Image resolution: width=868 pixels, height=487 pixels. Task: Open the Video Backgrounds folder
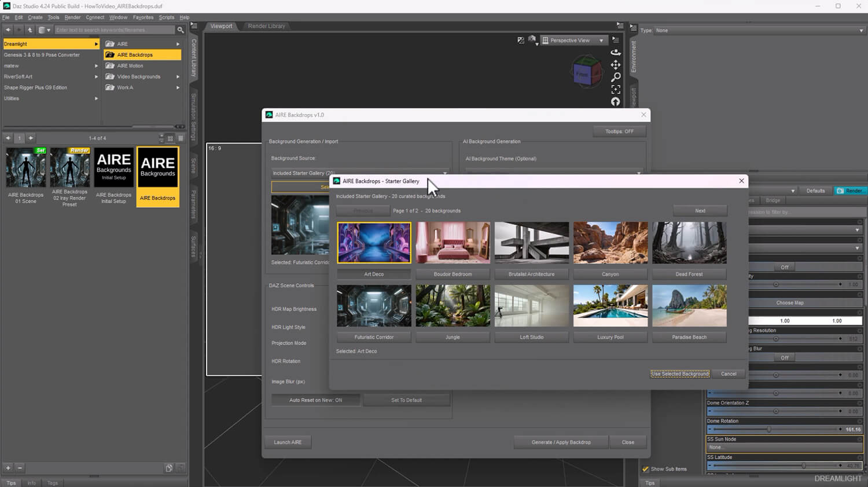pos(142,76)
